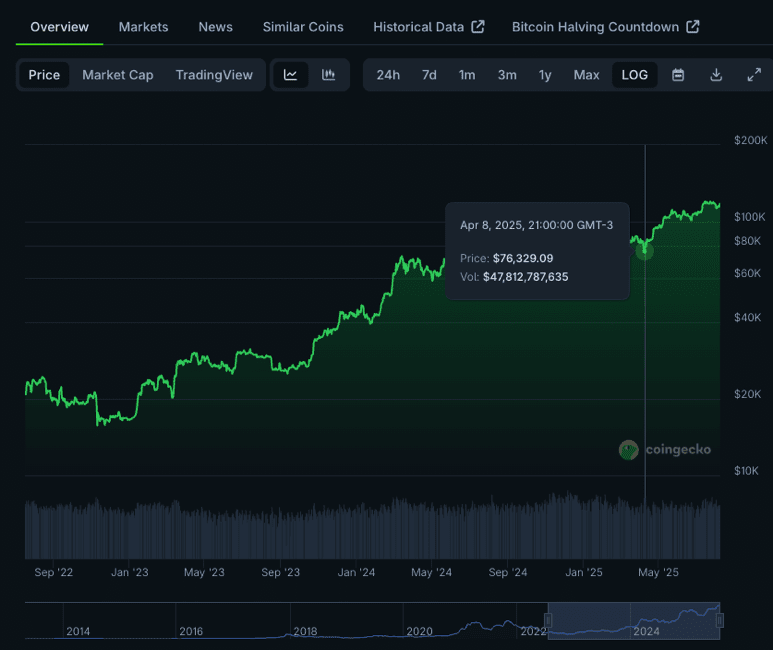
Task: Open the Markets tab
Action: [x=143, y=27]
